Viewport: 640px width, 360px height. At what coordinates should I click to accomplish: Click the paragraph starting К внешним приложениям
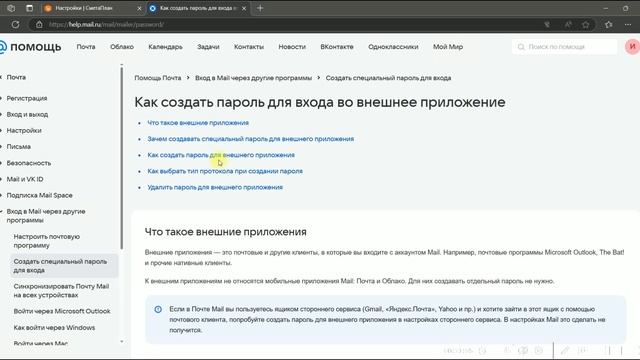pyautogui.click(x=349, y=281)
